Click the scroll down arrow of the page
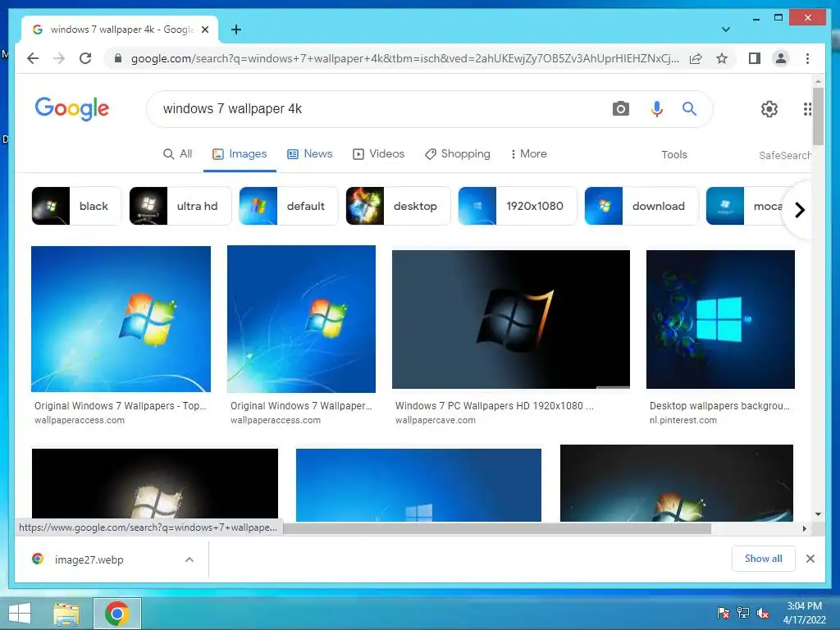Viewport: 840px width, 630px height. (x=818, y=514)
